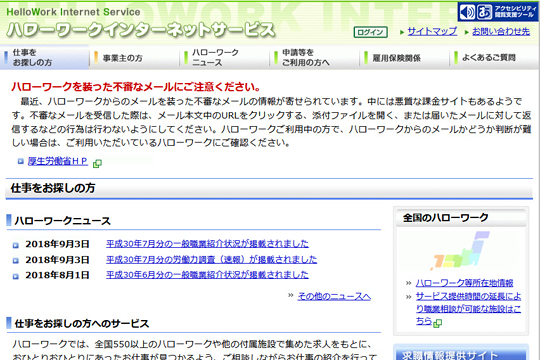The width and height of the screenshot is (540, 360).
Task: Click the 2018年8月1日 date text
Action: [x=57, y=275]
